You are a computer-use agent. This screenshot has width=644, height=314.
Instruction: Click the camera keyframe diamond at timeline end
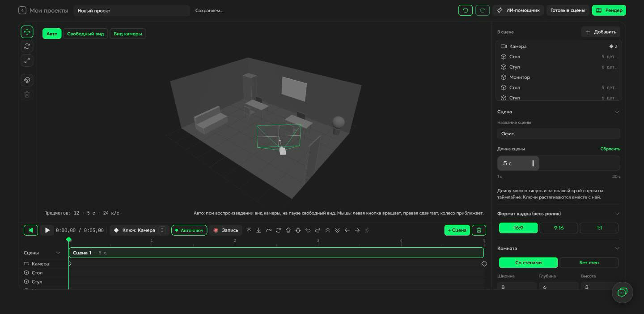pos(484,264)
